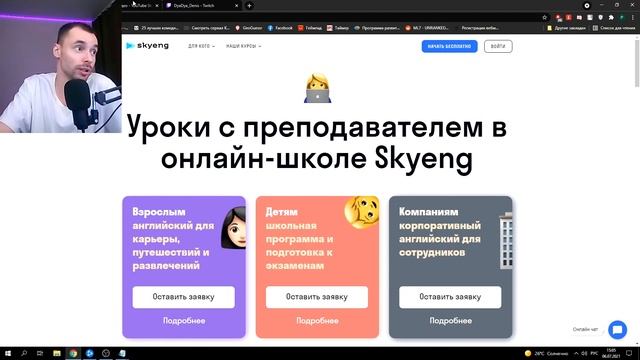Click the «Войти» login button
Viewport: 640px width, 360px height.
tap(498, 46)
